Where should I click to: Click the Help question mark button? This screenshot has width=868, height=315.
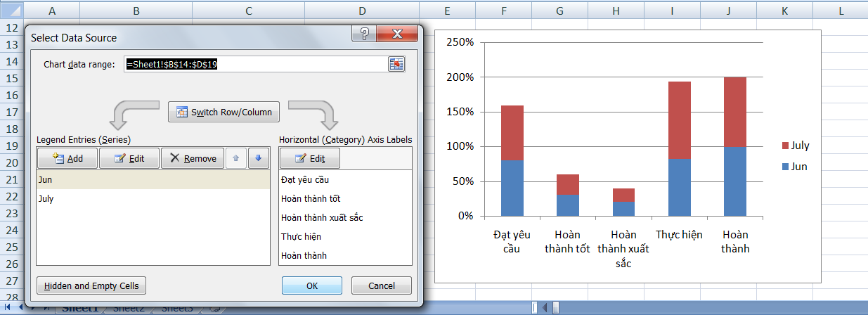point(364,36)
